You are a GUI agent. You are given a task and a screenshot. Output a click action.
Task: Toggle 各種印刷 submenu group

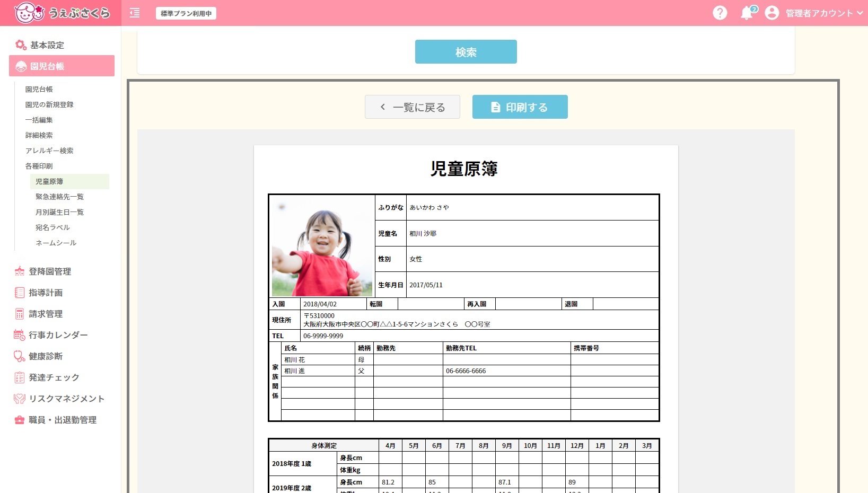click(x=39, y=166)
